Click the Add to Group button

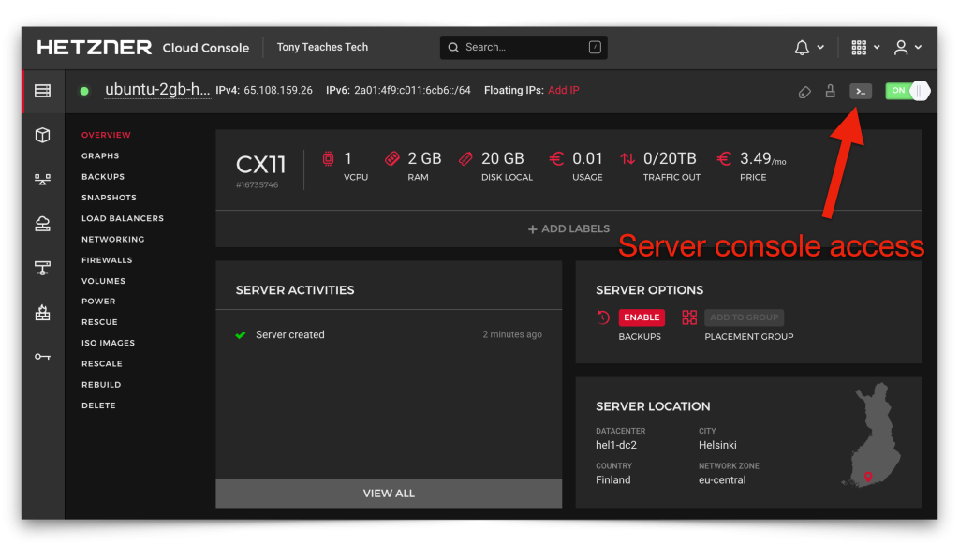745,317
